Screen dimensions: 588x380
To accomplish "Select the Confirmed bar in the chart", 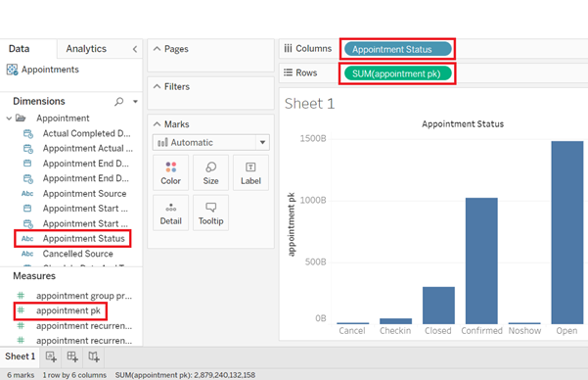I will 481,261.
